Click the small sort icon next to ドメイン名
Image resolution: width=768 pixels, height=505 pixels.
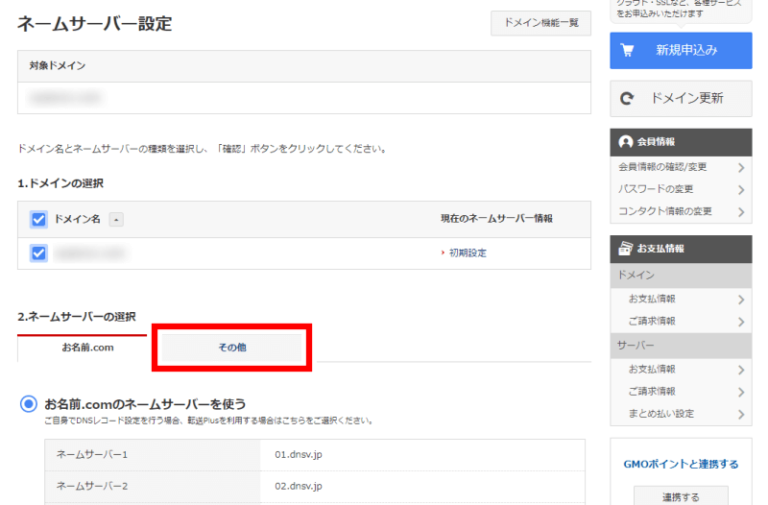pyautogui.click(x=116, y=219)
